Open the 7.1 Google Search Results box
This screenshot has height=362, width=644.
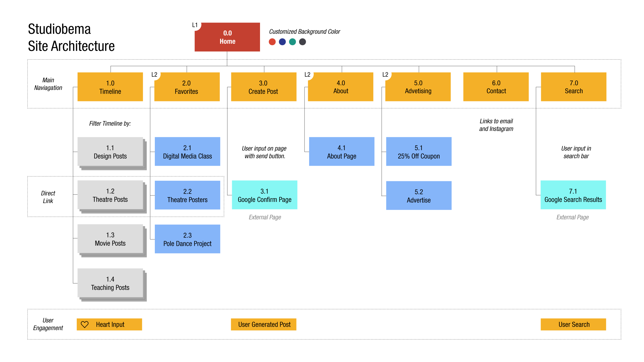[x=573, y=195]
